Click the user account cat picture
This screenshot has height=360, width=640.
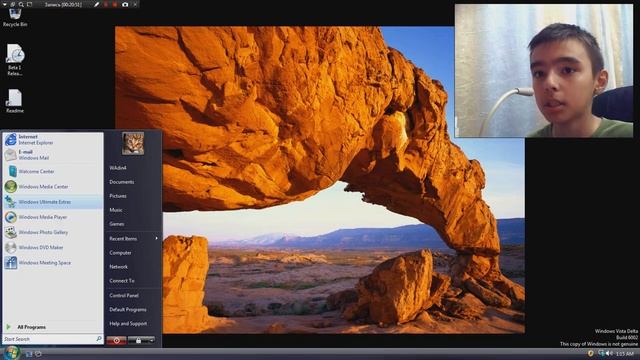133,143
